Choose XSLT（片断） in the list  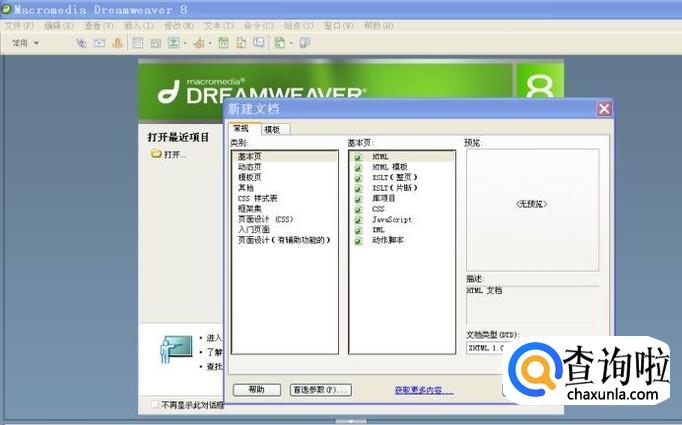[x=395, y=187]
